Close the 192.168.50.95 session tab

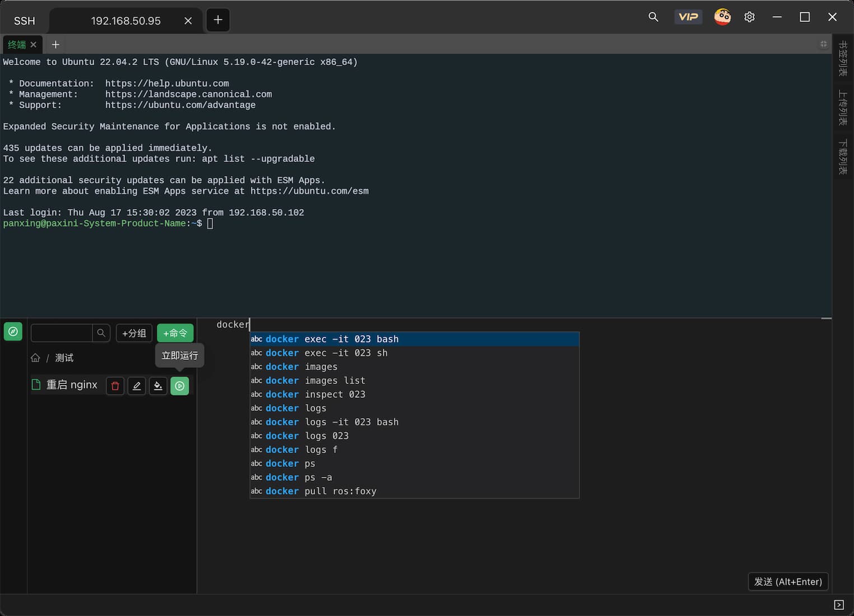click(188, 21)
